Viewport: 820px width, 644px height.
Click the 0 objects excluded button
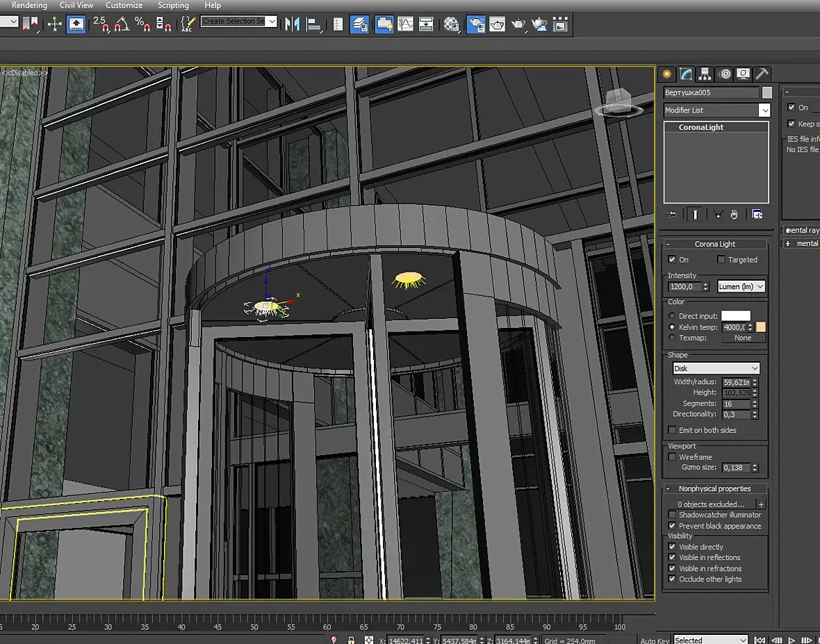pyautogui.click(x=711, y=504)
